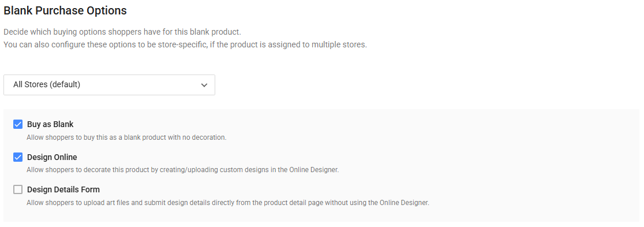Click the 'upload art files' description text
Viewport: 644px width, 227px height.
click(228, 203)
